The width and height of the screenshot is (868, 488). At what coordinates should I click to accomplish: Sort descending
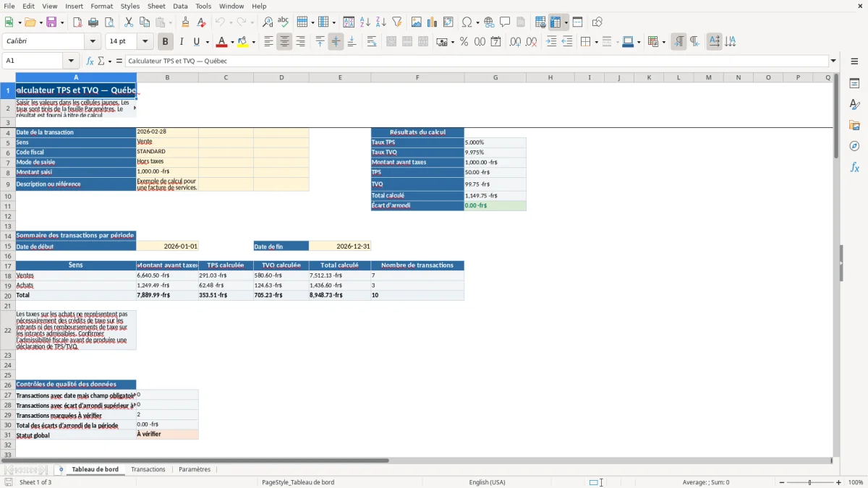(x=381, y=22)
